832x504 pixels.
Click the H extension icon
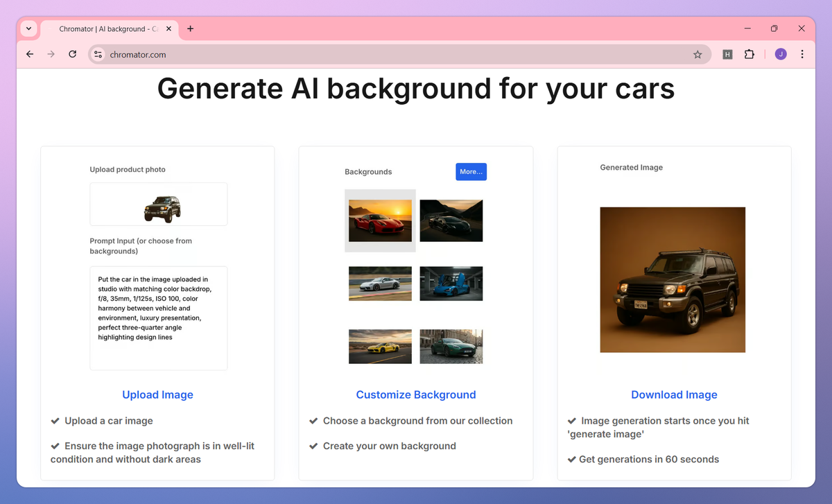coord(727,54)
